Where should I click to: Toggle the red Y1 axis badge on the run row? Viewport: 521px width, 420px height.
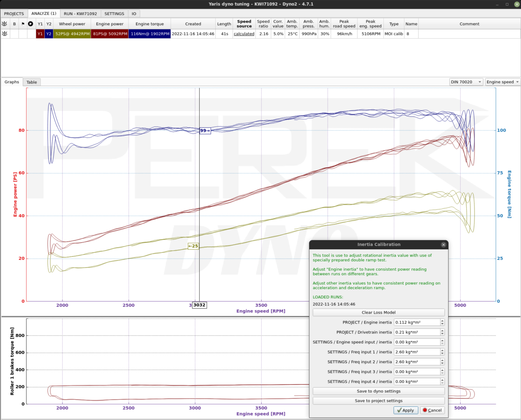[40, 33]
